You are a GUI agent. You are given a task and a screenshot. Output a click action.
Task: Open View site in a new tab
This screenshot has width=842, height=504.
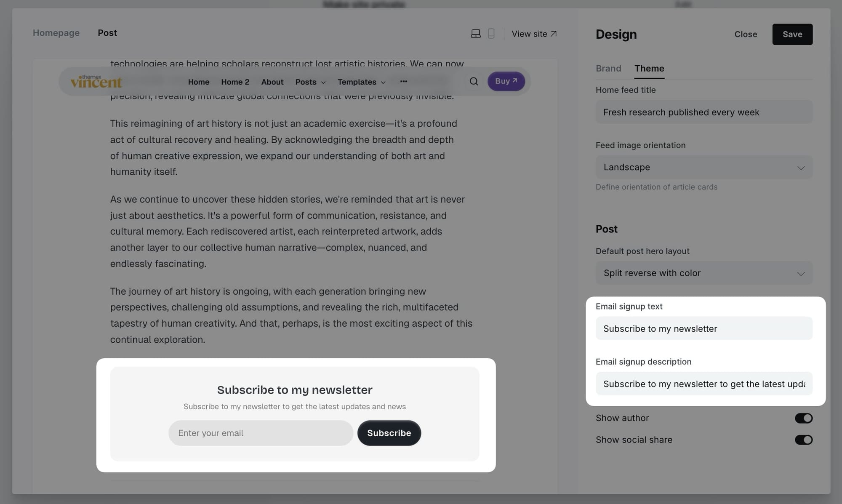534,34
